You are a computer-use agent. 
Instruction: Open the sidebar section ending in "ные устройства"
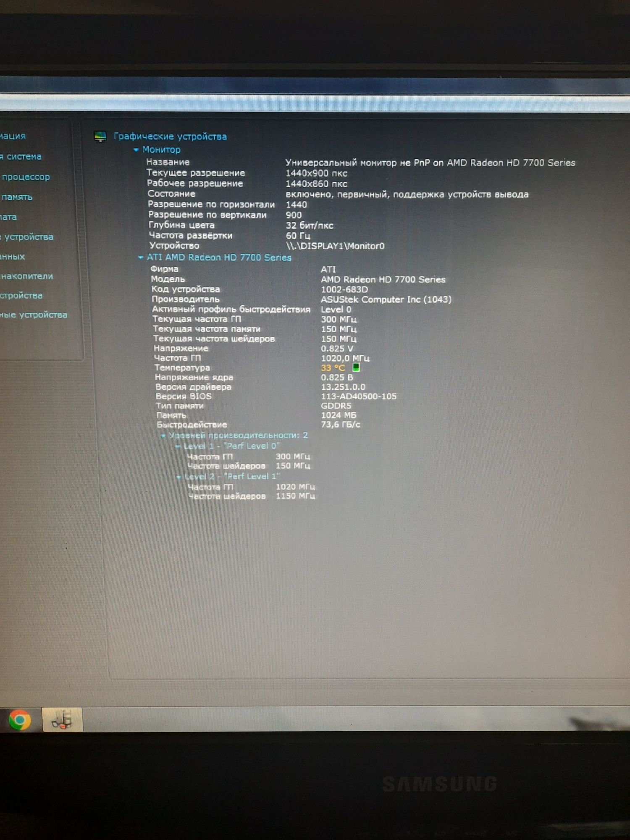click(x=34, y=315)
